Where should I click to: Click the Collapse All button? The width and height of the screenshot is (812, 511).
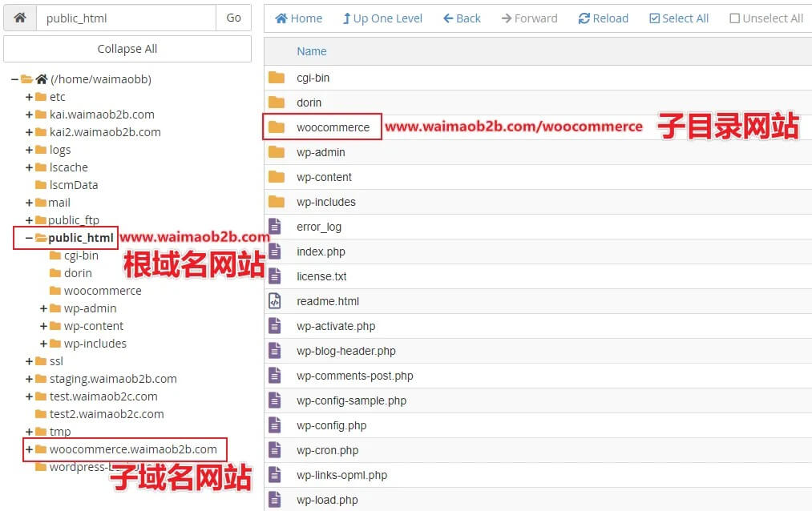click(127, 49)
